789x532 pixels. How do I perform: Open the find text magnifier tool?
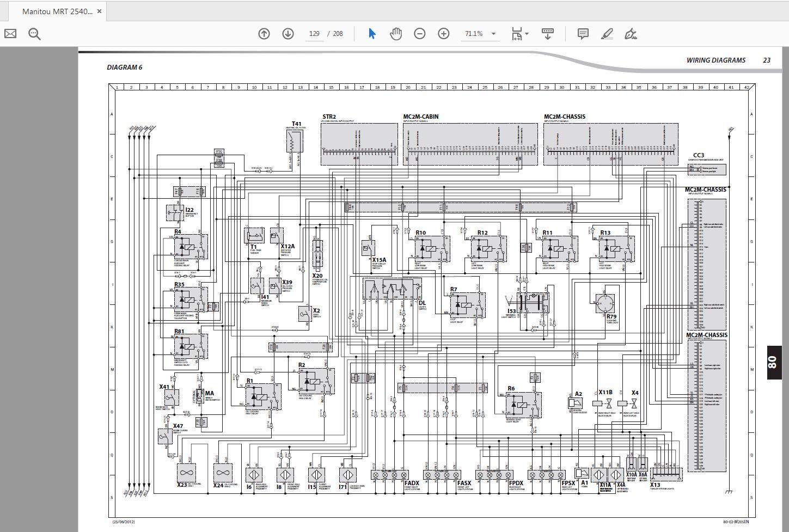pos(35,34)
